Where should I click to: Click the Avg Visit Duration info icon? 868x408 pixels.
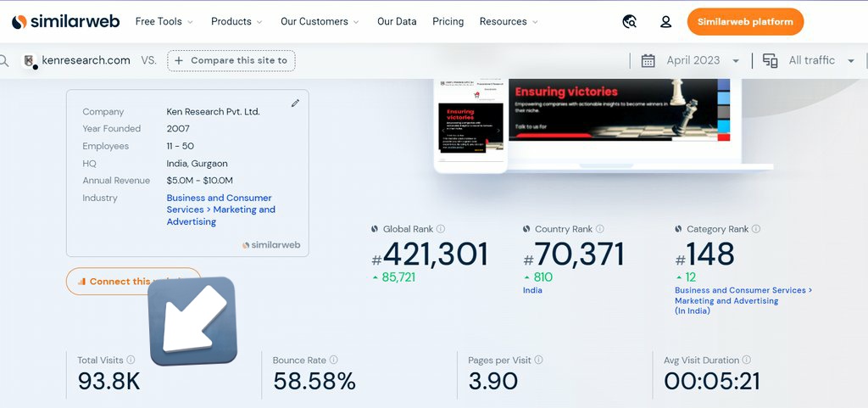point(747,360)
